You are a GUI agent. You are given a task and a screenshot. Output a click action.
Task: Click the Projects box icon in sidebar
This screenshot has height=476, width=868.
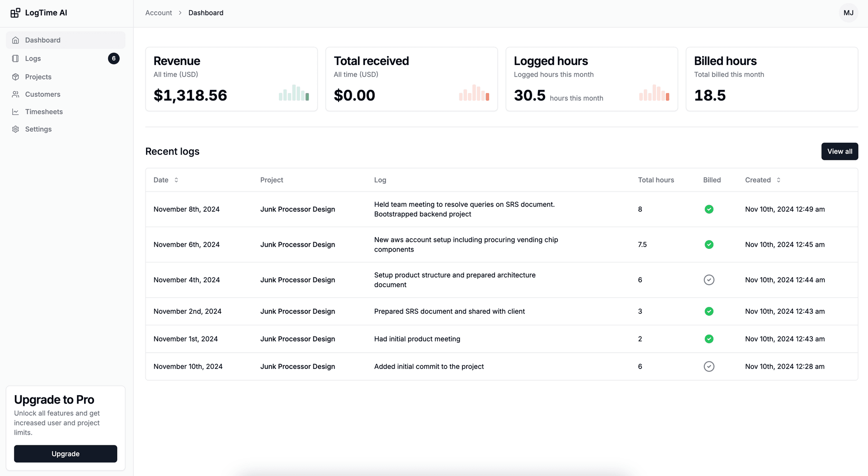click(15, 77)
